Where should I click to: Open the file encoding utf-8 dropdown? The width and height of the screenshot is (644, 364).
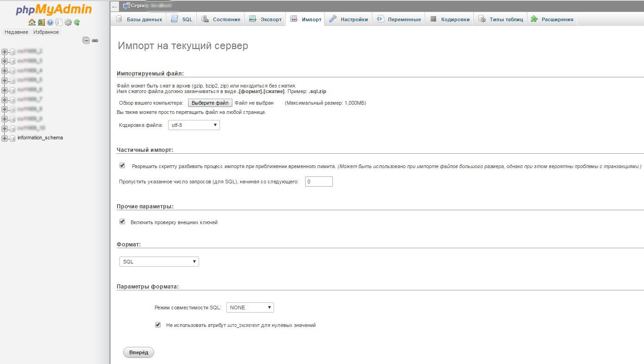194,125
